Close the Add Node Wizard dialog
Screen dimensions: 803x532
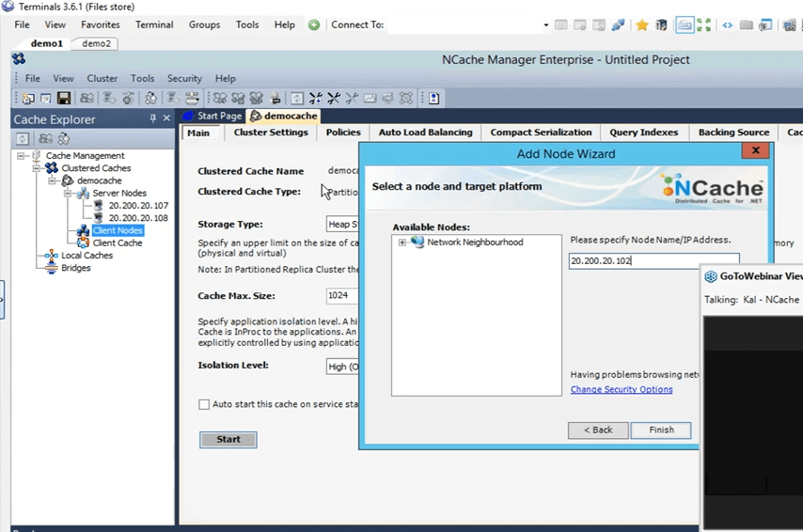click(x=755, y=150)
